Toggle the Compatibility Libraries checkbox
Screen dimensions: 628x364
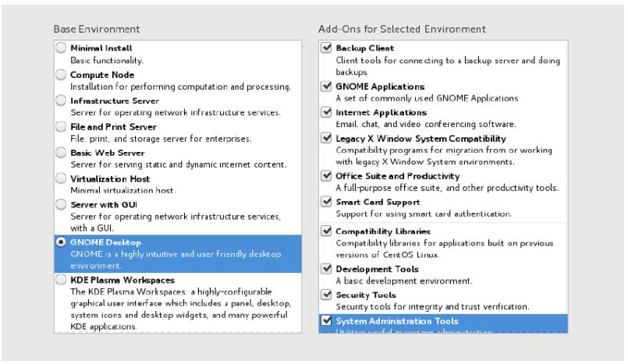pyautogui.click(x=327, y=231)
